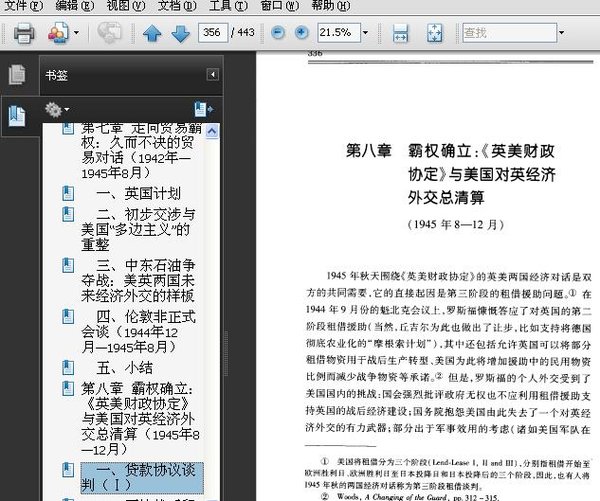Click the 书签 panel title
Viewport: 600px width, 501px height.
(x=56, y=75)
